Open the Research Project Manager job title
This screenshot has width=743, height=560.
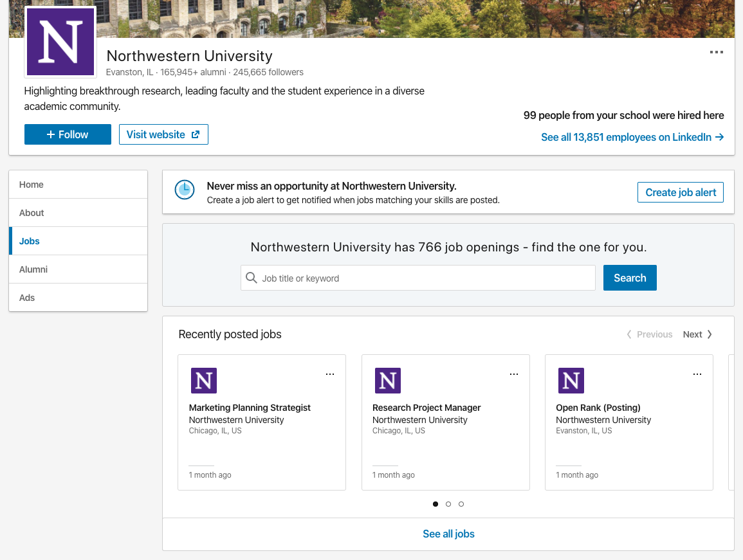click(x=427, y=408)
